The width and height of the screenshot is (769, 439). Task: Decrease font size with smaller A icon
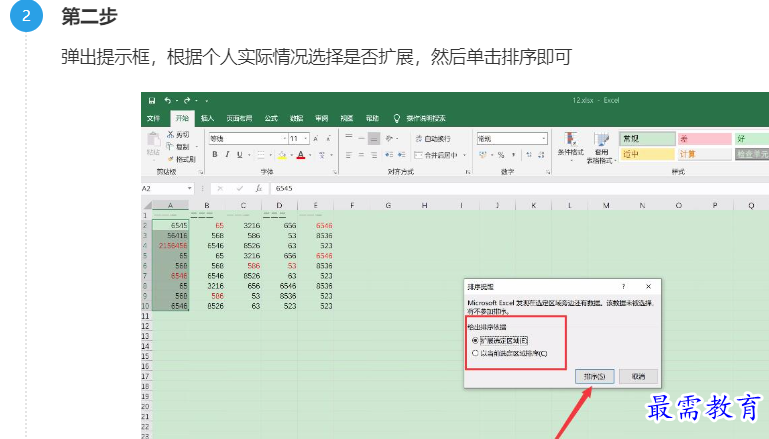pos(329,139)
